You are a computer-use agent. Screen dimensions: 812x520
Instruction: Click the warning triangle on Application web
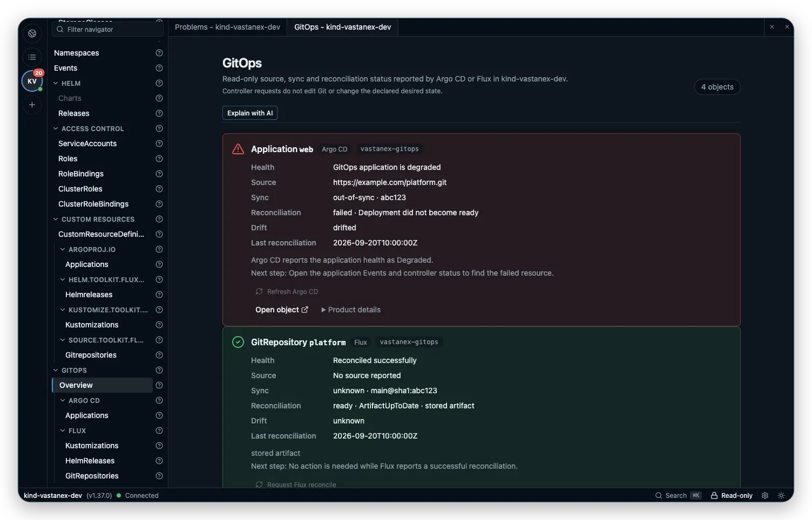[238, 149]
